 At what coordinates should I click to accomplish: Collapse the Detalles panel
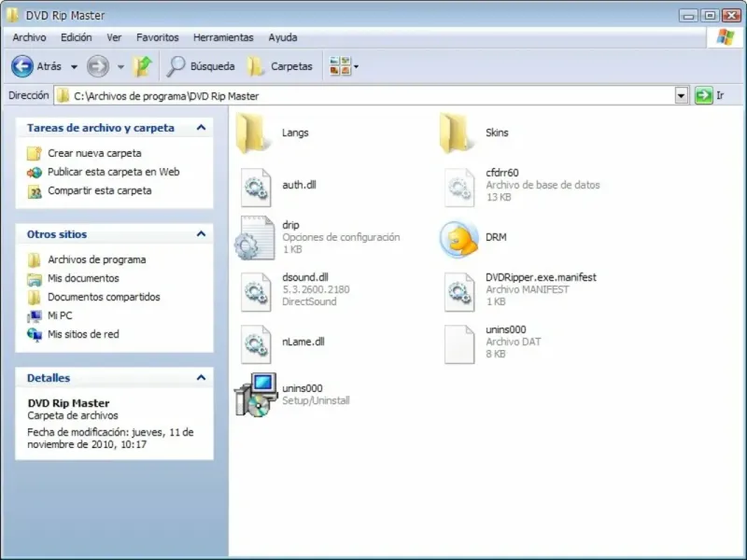201,378
